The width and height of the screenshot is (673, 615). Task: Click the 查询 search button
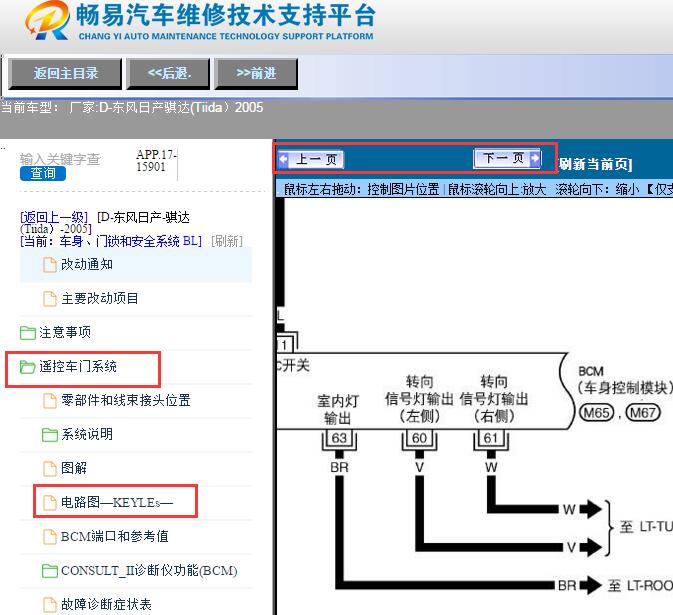(x=42, y=173)
